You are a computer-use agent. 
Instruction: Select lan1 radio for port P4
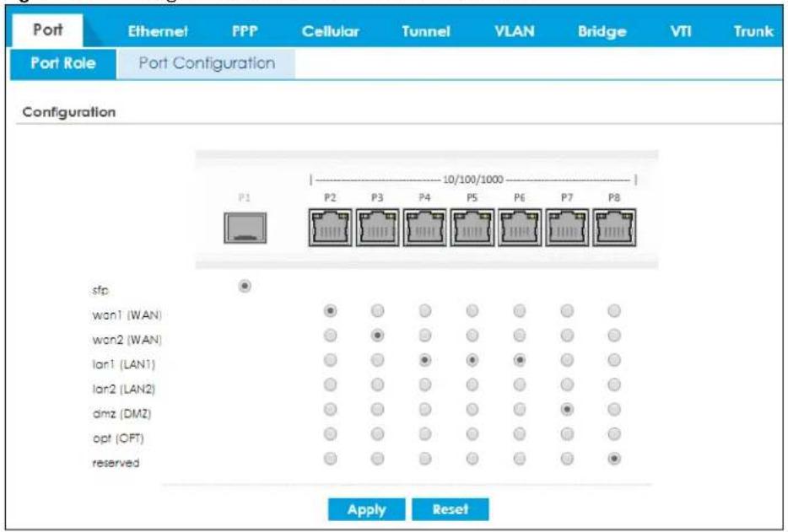click(424, 360)
